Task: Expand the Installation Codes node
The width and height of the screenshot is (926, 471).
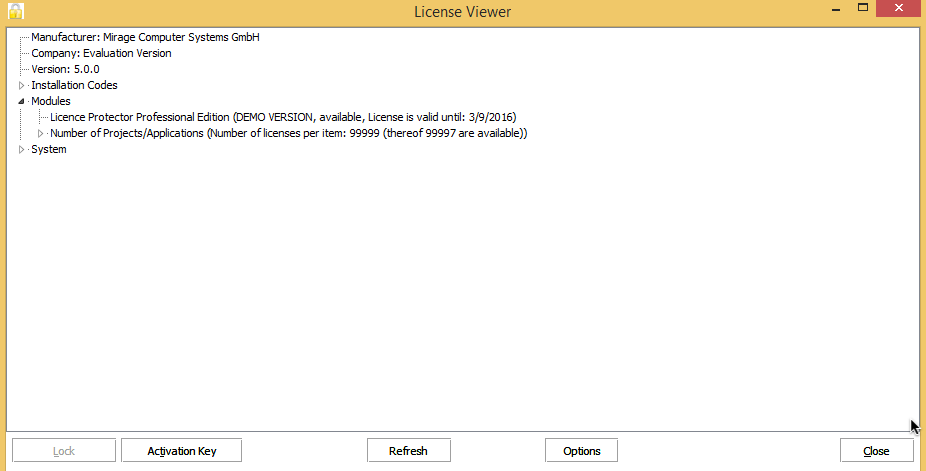Action: (x=22, y=86)
